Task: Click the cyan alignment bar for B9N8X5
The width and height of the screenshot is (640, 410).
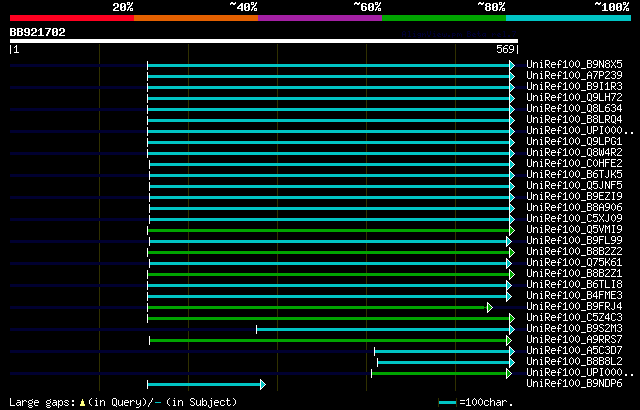Action: pyautogui.click(x=329, y=65)
